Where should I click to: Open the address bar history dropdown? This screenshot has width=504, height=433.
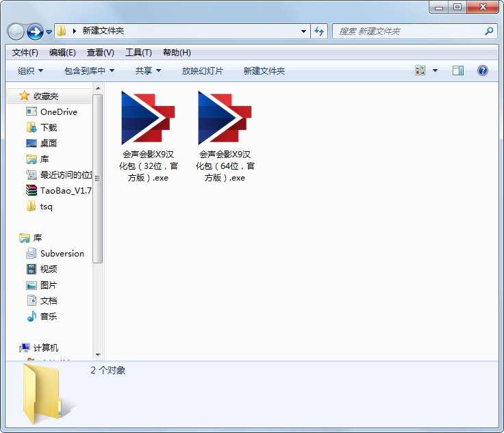click(304, 31)
